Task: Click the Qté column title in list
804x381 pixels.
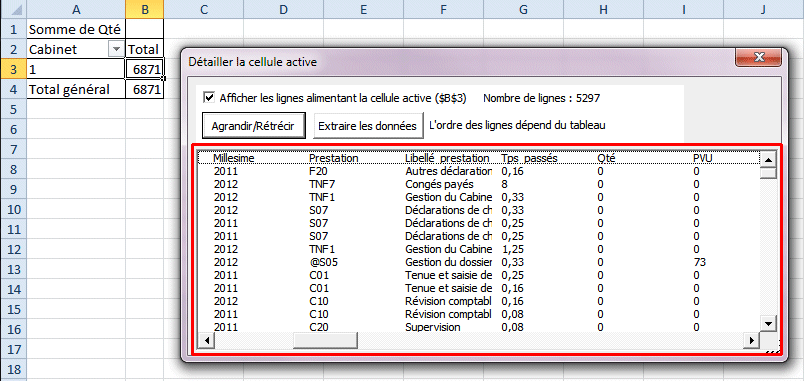Action: point(606,158)
